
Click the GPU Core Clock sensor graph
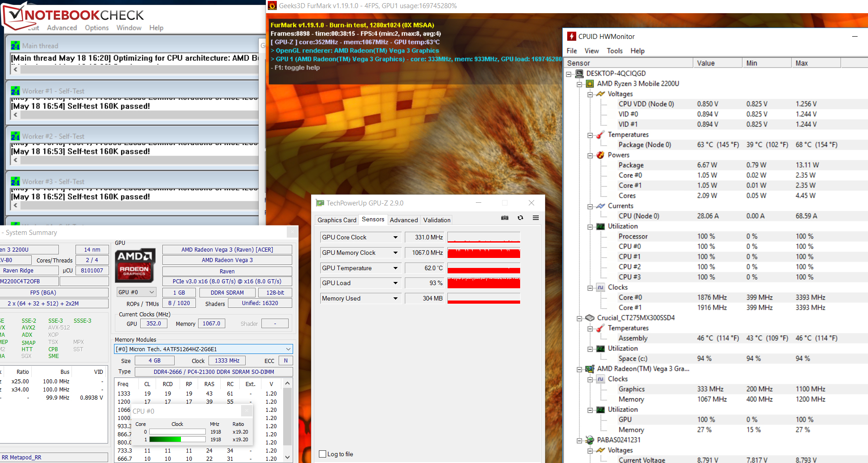(x=484, y=237)
